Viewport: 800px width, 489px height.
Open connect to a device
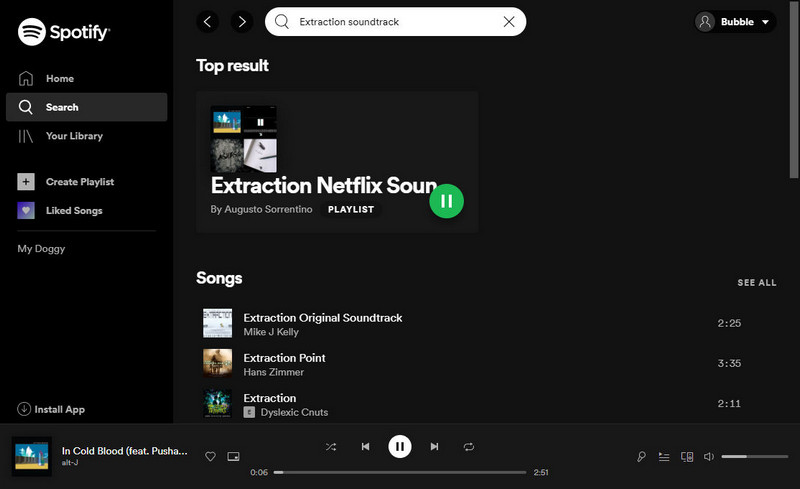pyautogui.click(x=687, y=456)
